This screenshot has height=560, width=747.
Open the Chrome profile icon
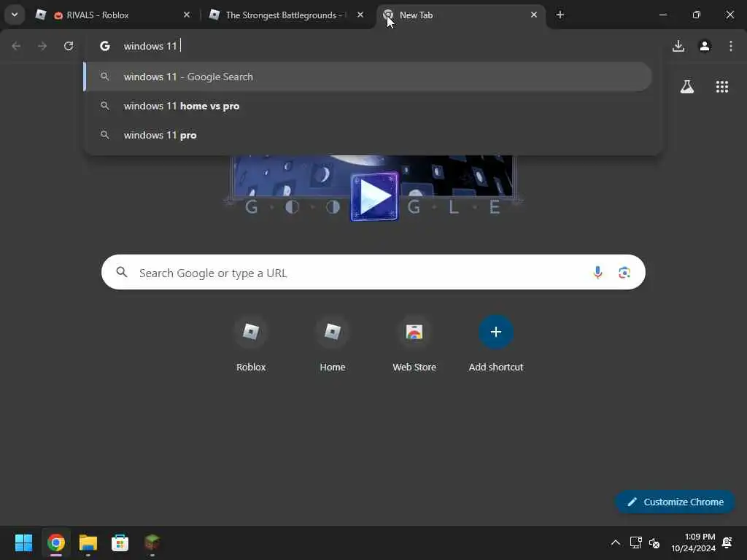(x=705, y=46)
